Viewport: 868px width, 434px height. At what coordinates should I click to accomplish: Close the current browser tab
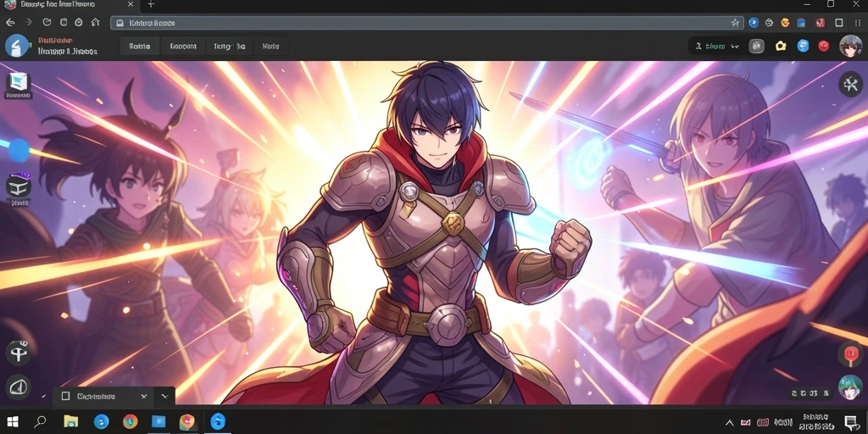point(131,4)
